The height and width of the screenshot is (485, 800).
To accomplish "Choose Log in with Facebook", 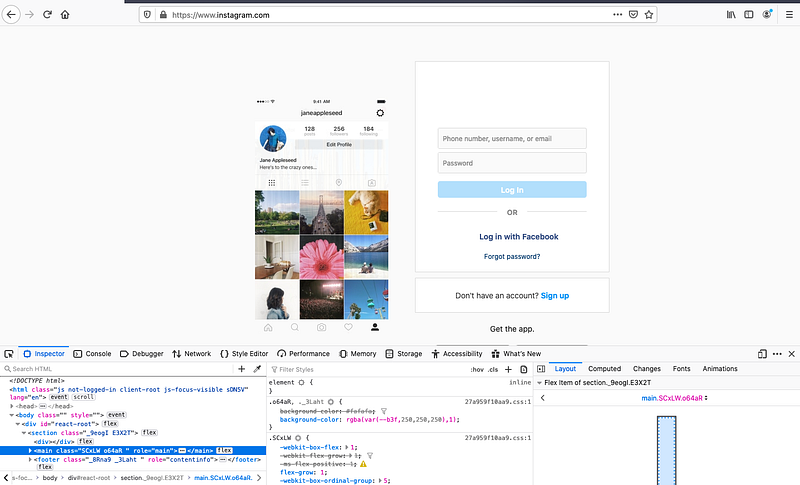I will 518,237.
